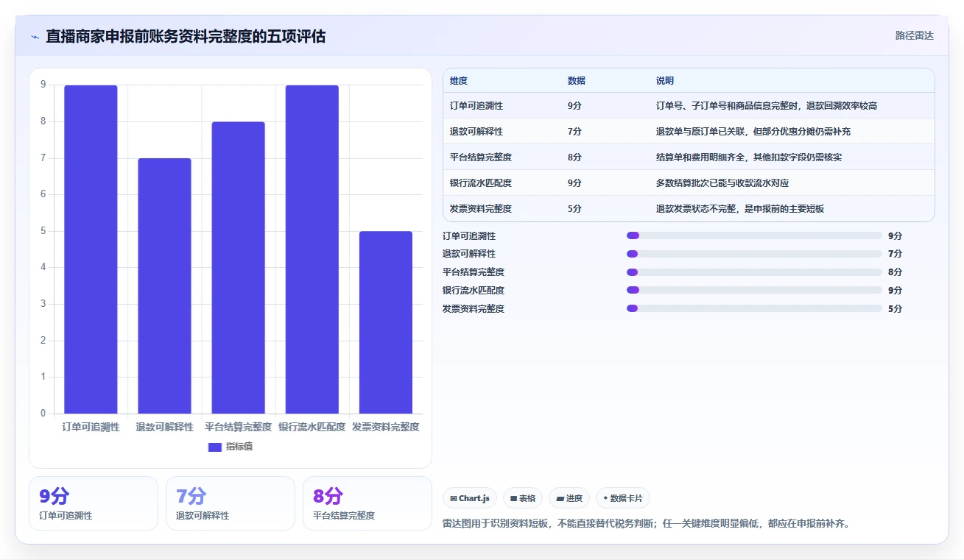
Task: Open the 7分 退款可解释性 data card
Action: pos(231,503)
